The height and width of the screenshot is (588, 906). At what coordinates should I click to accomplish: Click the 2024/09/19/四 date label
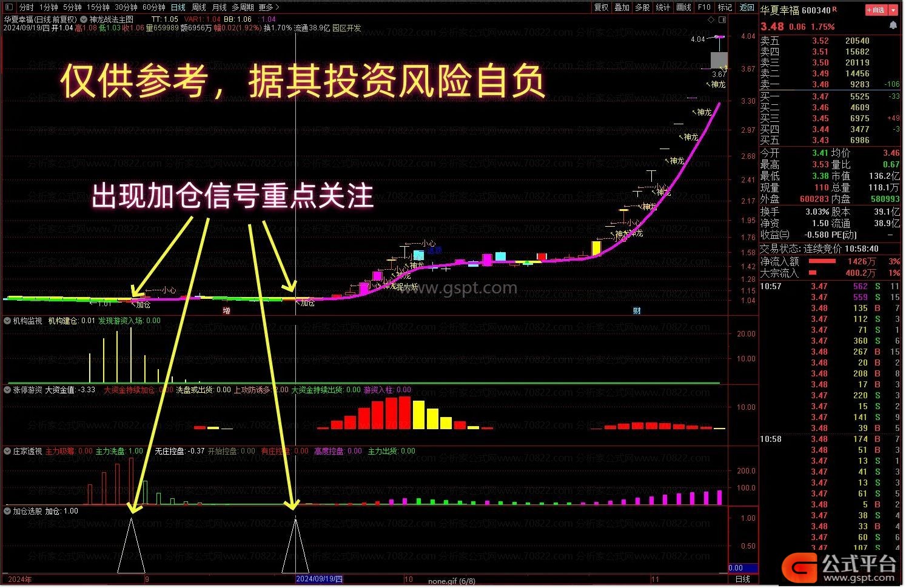320,580
